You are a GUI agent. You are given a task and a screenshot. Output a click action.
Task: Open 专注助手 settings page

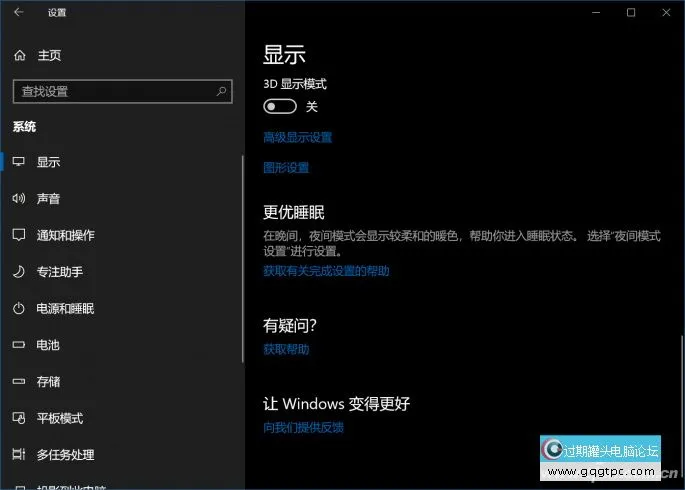(122, 272)
